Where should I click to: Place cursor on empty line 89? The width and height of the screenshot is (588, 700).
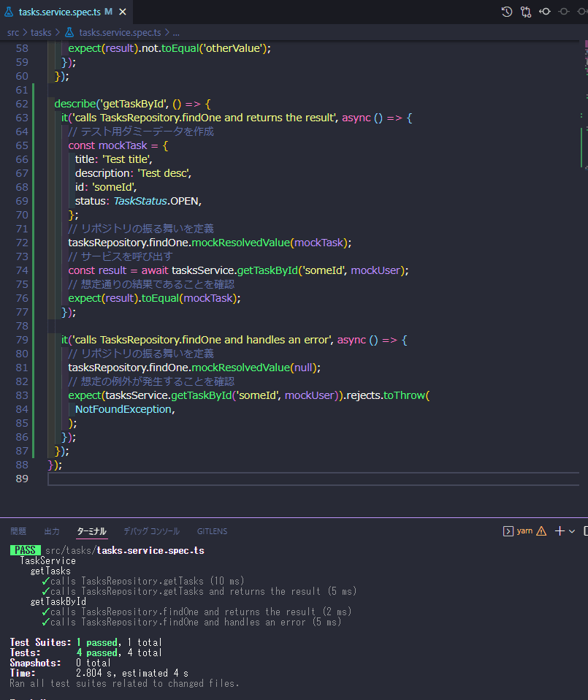313,479
